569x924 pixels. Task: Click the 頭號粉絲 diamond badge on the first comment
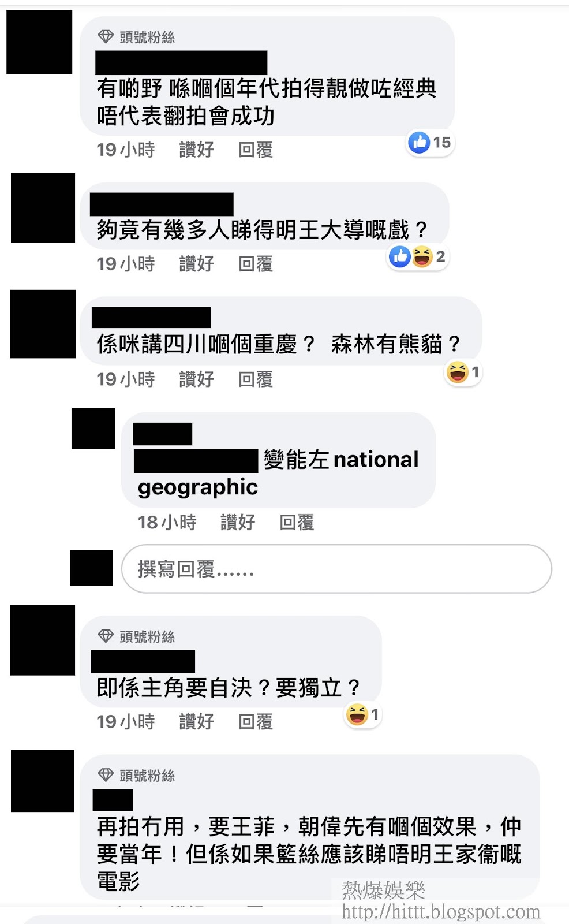136,38
